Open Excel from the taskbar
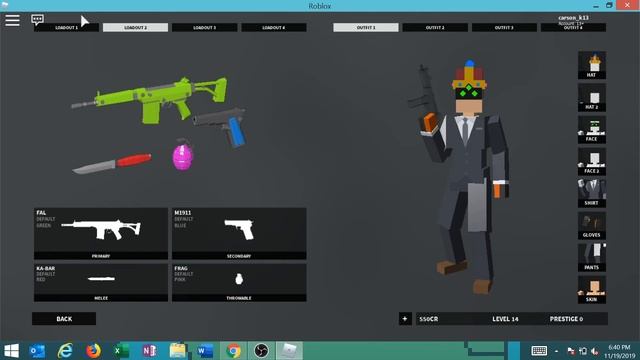Image resolution: width=640 pixels, height=360 pixels. click(x=121, y=351)
